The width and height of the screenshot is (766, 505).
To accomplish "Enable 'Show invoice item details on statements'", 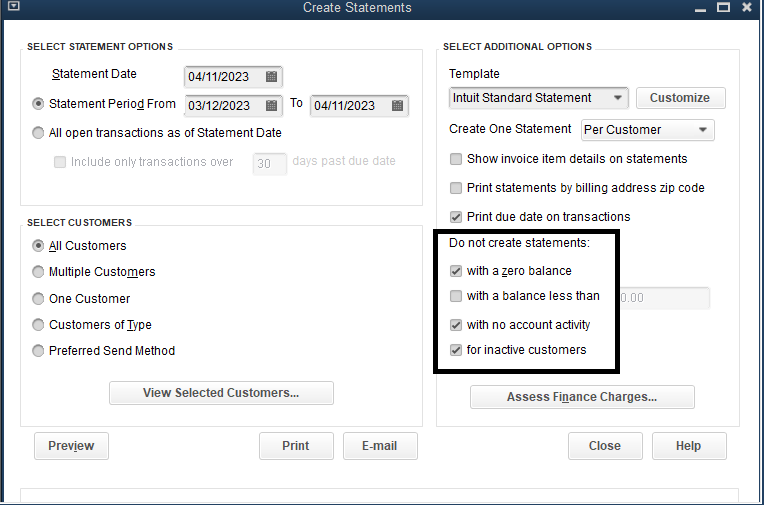I will [456, 159].
